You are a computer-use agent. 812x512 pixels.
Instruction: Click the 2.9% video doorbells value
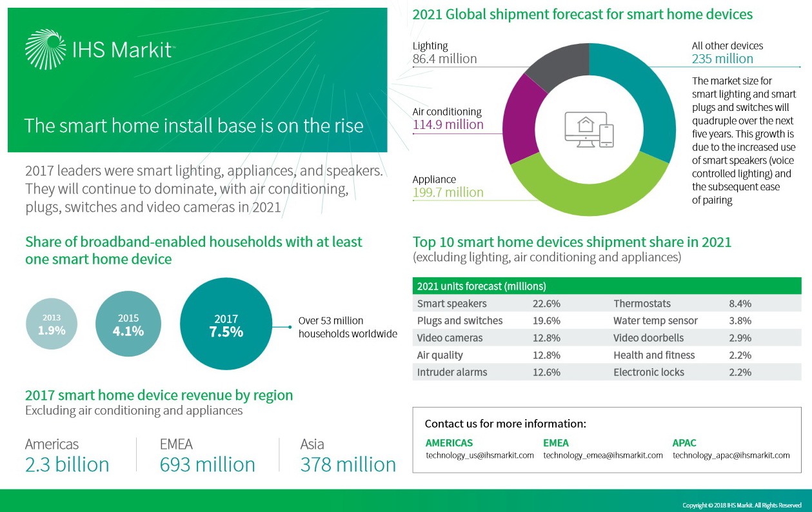point(740,338)
